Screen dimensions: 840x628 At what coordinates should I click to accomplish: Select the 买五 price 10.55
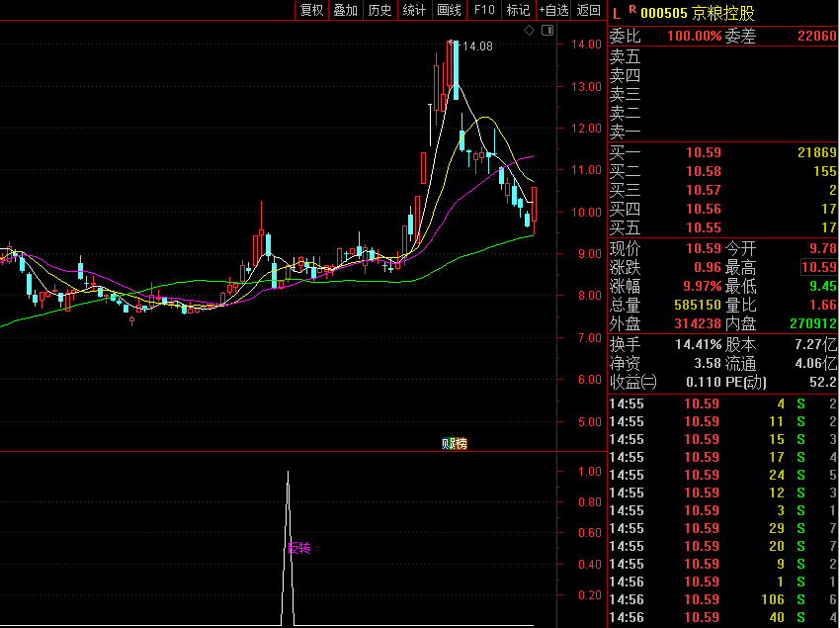704,227
